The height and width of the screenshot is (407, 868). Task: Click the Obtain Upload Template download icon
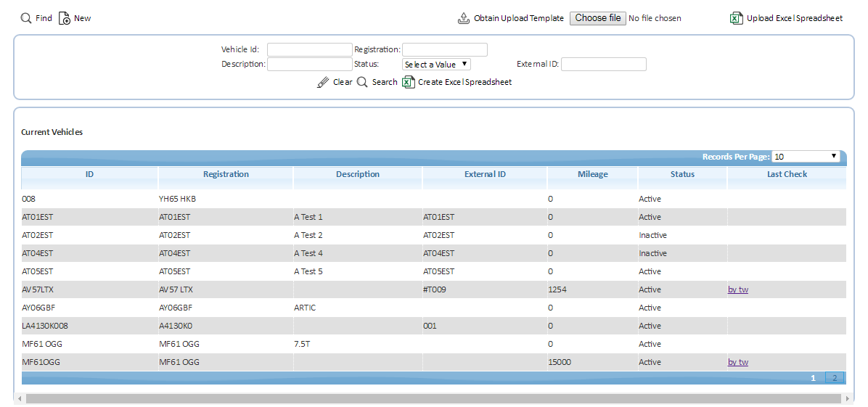463,18
